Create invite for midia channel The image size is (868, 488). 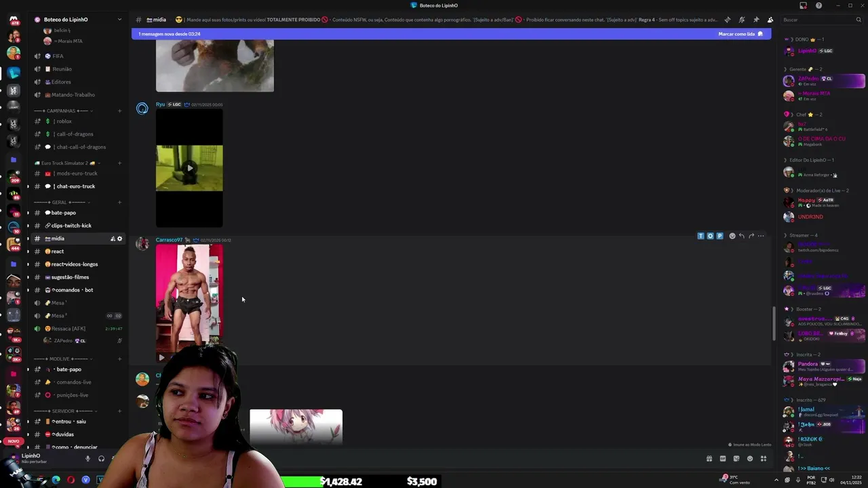113,239
